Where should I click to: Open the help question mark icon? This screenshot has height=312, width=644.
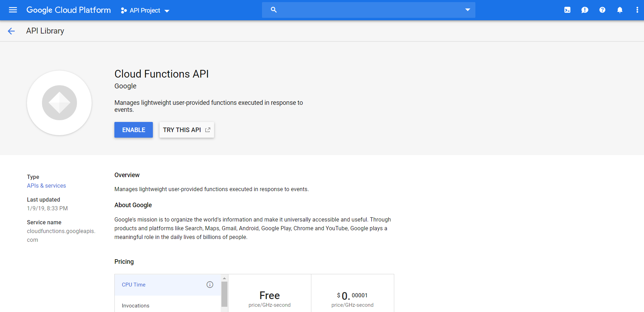(x=602, y=10)
